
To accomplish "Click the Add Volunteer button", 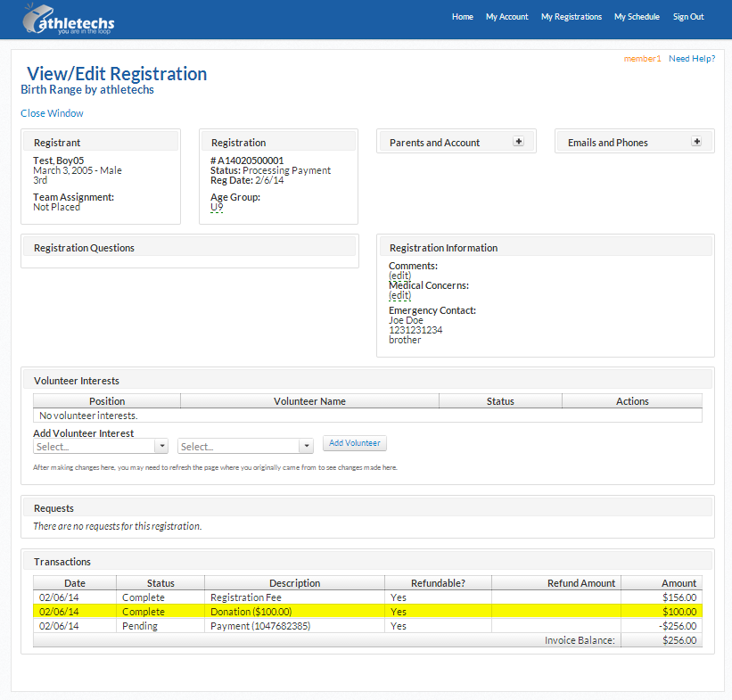I will tap(354, 443).
